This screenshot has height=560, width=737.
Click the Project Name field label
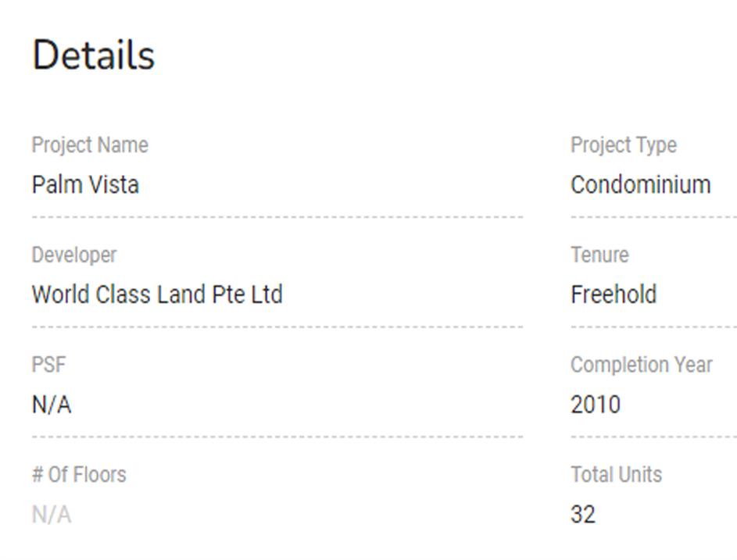89,145
